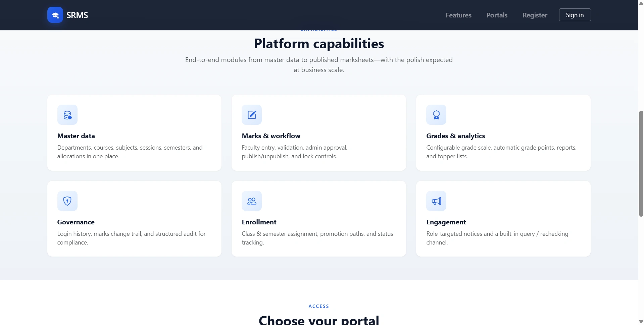Click the vertical scrollbar thumb
The width and height of the screenshot is (644, 325).
tap(641, 163)
